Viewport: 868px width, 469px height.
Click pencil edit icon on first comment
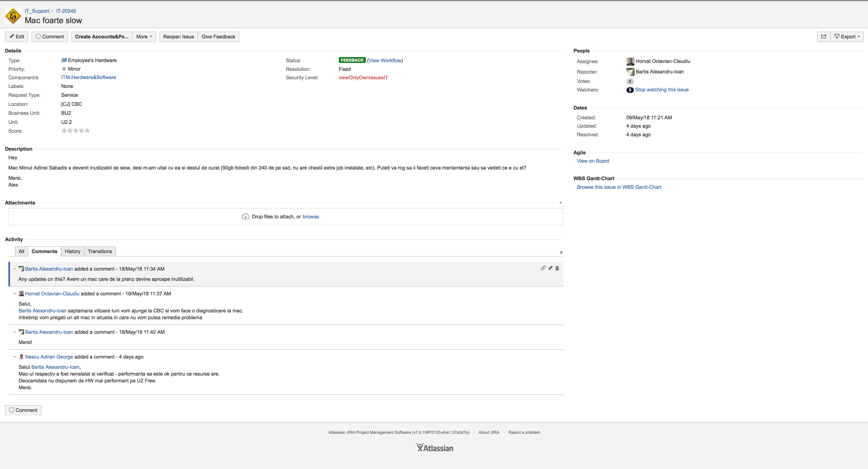tap(550, 268)
